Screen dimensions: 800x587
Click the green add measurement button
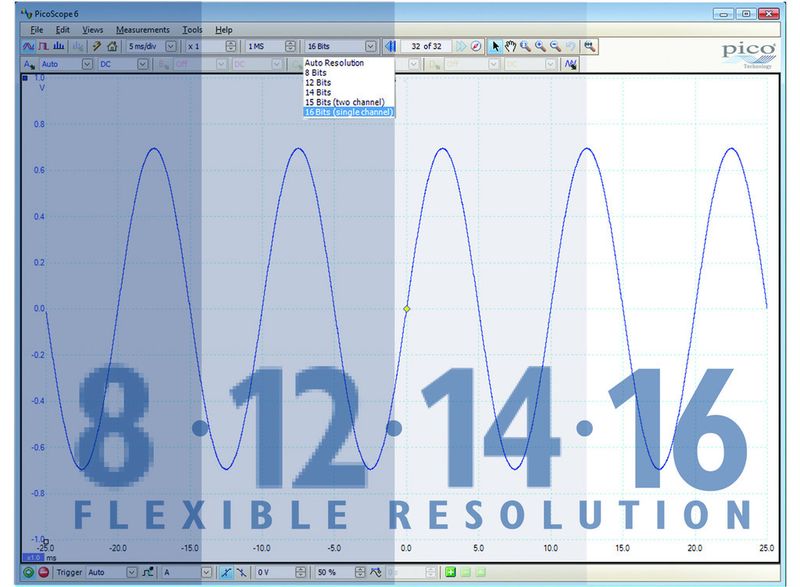click(450, 572)
